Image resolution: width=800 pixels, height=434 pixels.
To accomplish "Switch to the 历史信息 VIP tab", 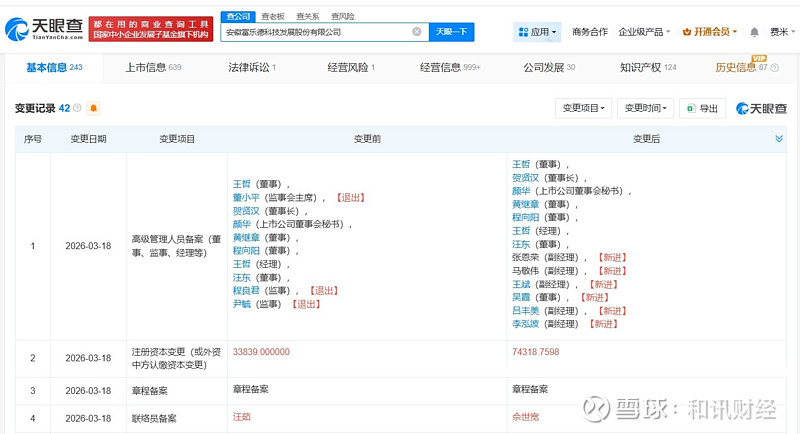I will pyautogui.click(x=741, y=67).
